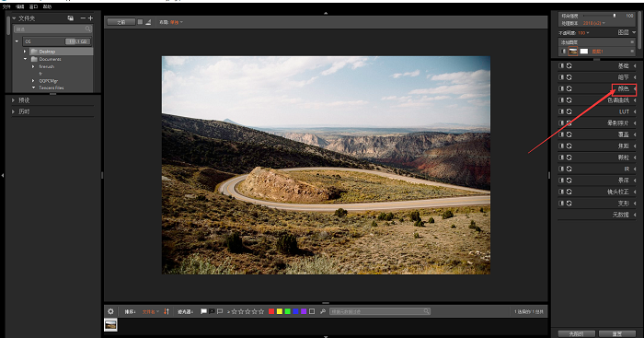
Task: Toggle the IR panel enable switch
Action: (561, 169)
